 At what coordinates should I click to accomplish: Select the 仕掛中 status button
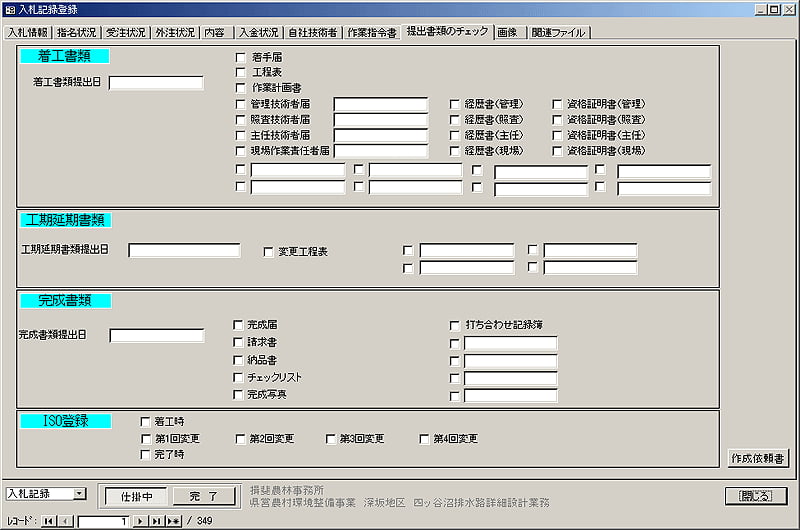(137, 496)
